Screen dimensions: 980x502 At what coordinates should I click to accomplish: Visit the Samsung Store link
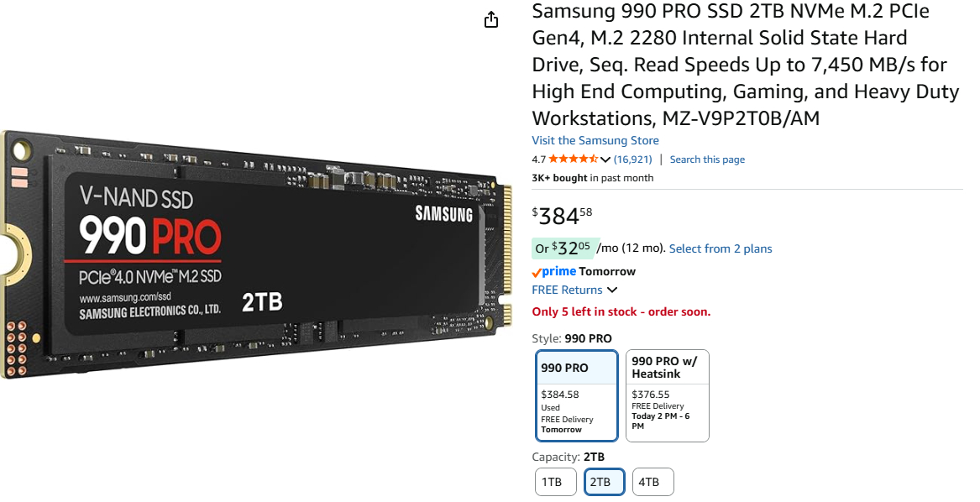click(595, 140)
